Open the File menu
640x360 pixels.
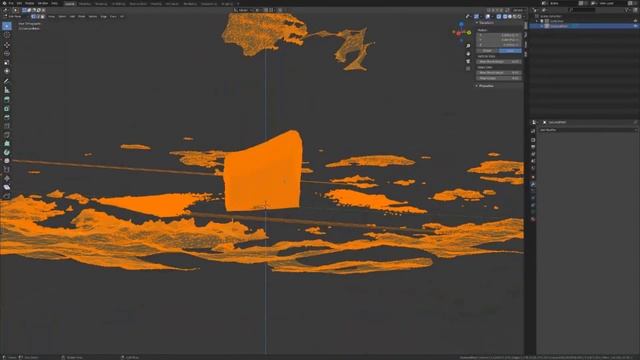[11, 3]
